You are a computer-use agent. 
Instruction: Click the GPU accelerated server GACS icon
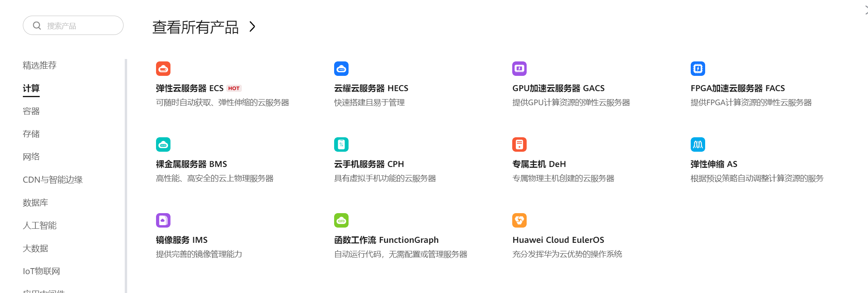(519, 69)
